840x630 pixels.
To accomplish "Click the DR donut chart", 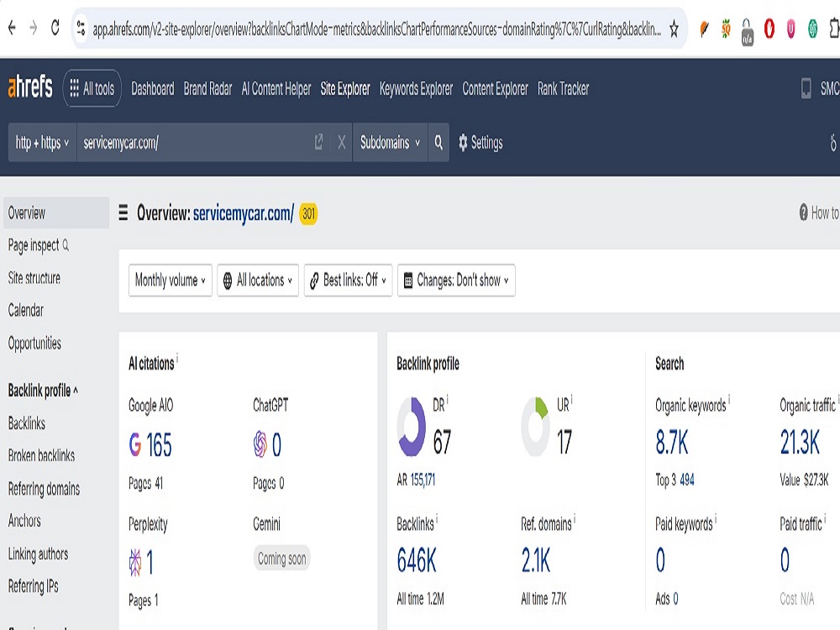I will click(x=412, y=427).
